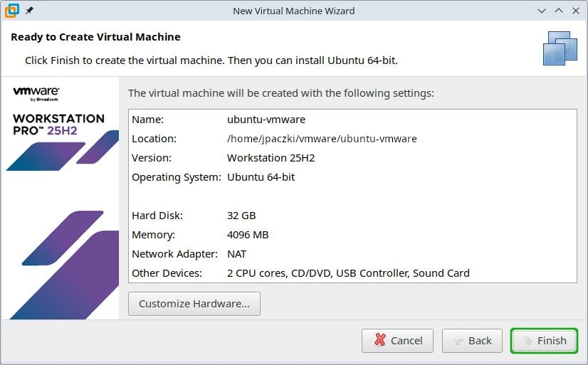This screenshot has width=588, height=365.
Task: Open Customize Hardware settings
Action: [x=194, y=304]
